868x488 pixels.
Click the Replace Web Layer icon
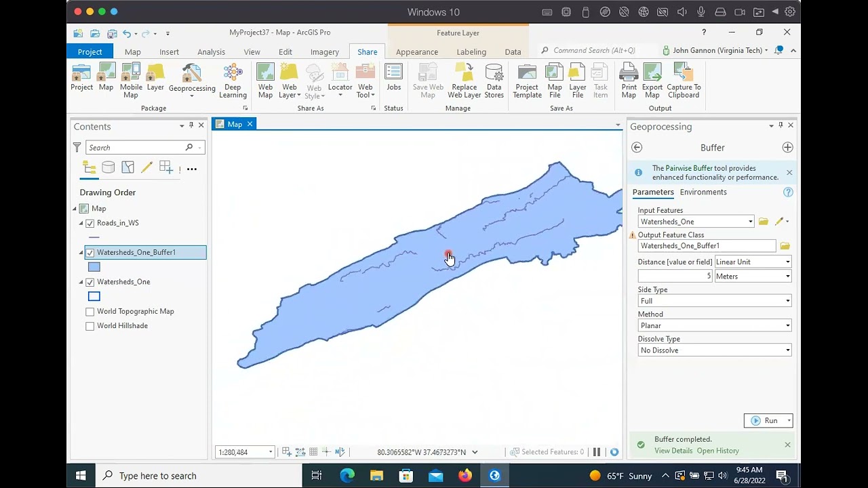tap(464, 81)
